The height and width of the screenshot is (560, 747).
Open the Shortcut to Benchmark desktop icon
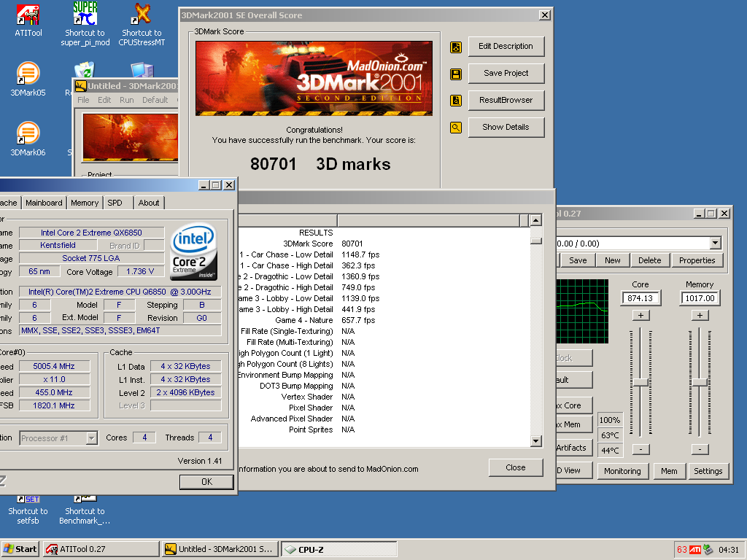point(85,510)
